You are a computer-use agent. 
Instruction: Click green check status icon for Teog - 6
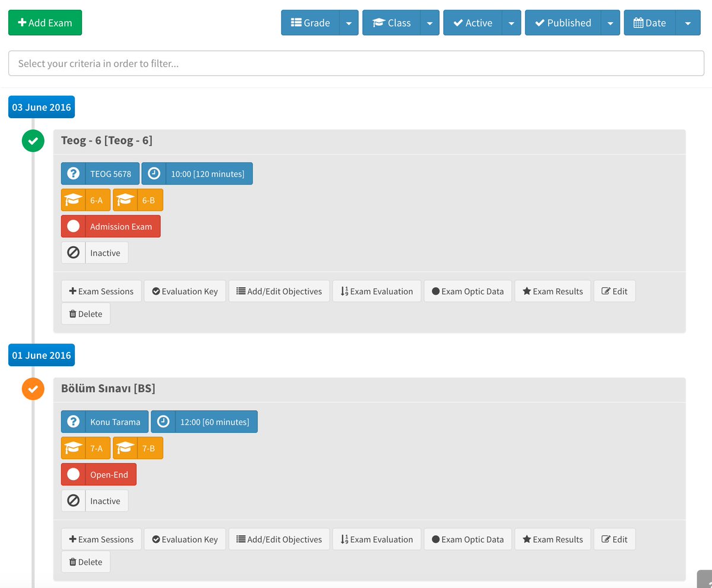(x=33, y=141)
